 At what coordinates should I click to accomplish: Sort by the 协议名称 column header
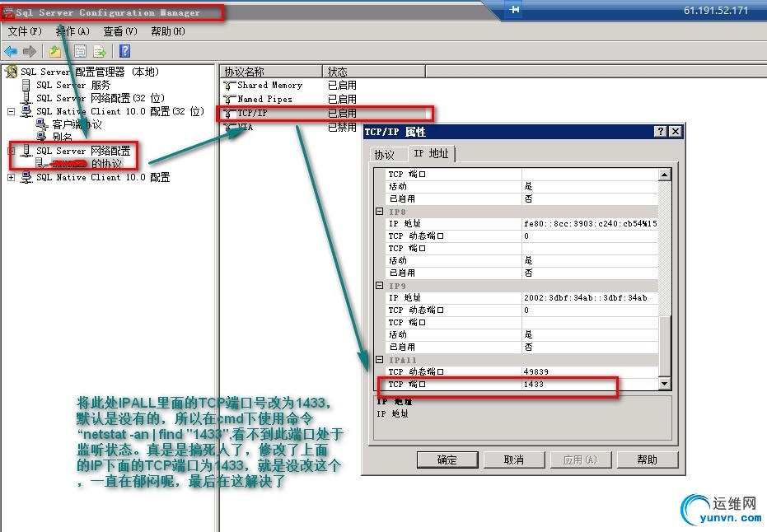click(271, 72)
